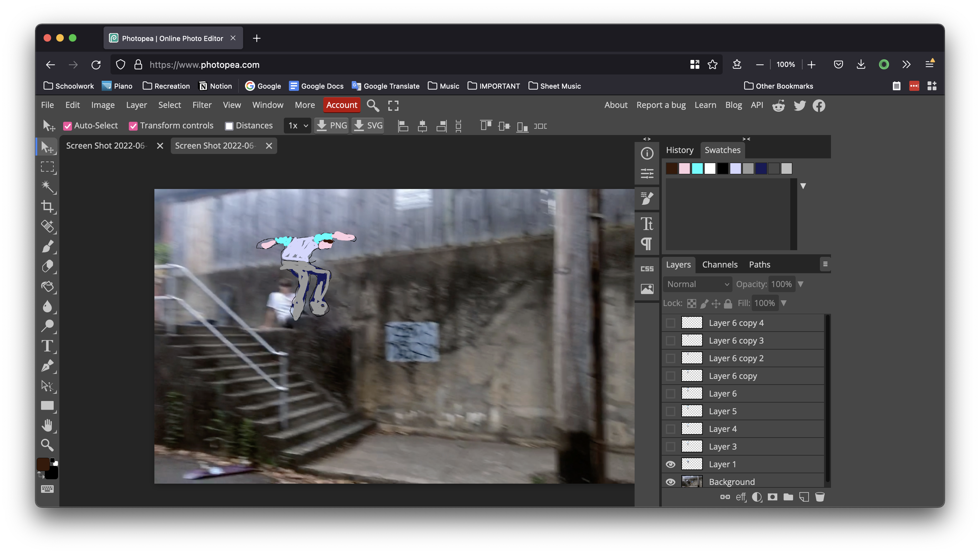Image resolution: width=980 pixels, height=554 pixels.
Task: Open the Schoolwork bookmarks folder
Action: [x=69, y=86]
